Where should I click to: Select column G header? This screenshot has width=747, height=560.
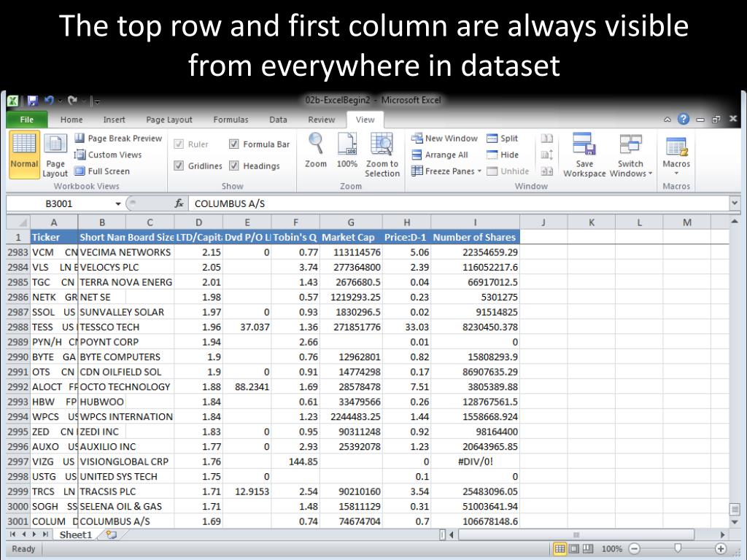click(x=351, y=222)
